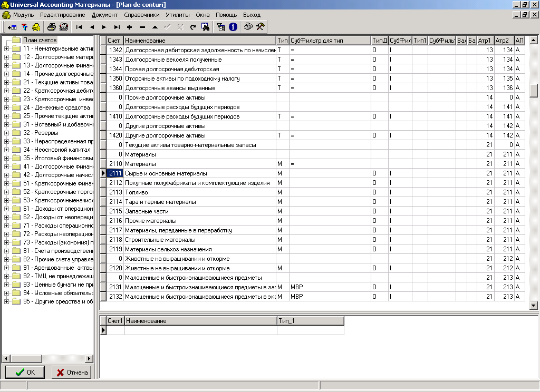Click the 'Счет' column header in the top grid
Image resolution: width=540 pixels, height=392 pixels.
click(115, 41)
